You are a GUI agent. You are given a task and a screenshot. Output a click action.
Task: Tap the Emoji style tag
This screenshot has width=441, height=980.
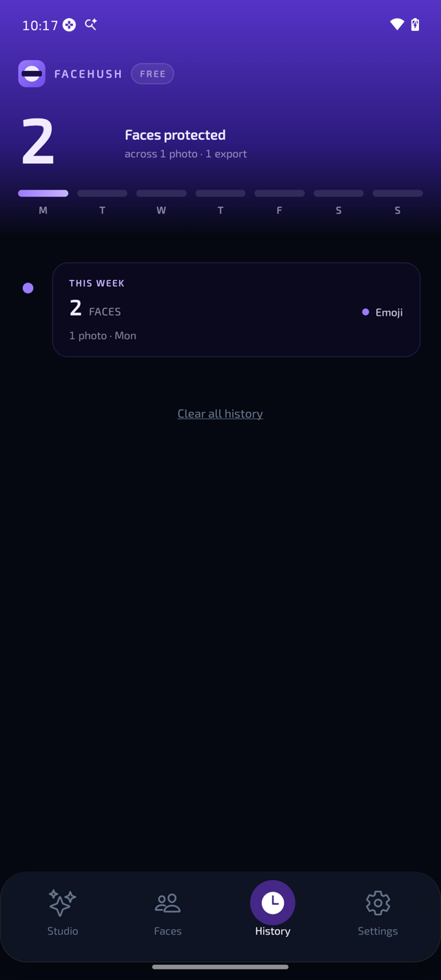click(x=382, y=312)
